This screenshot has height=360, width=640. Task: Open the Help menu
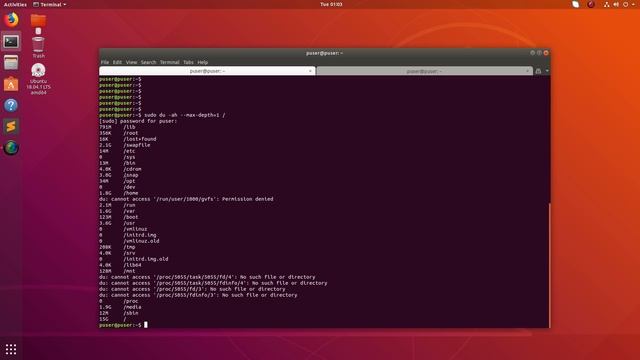203,62
